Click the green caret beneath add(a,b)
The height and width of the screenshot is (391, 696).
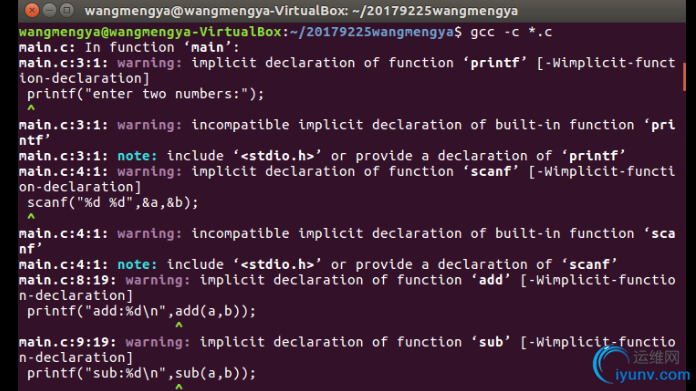[179, 325]
